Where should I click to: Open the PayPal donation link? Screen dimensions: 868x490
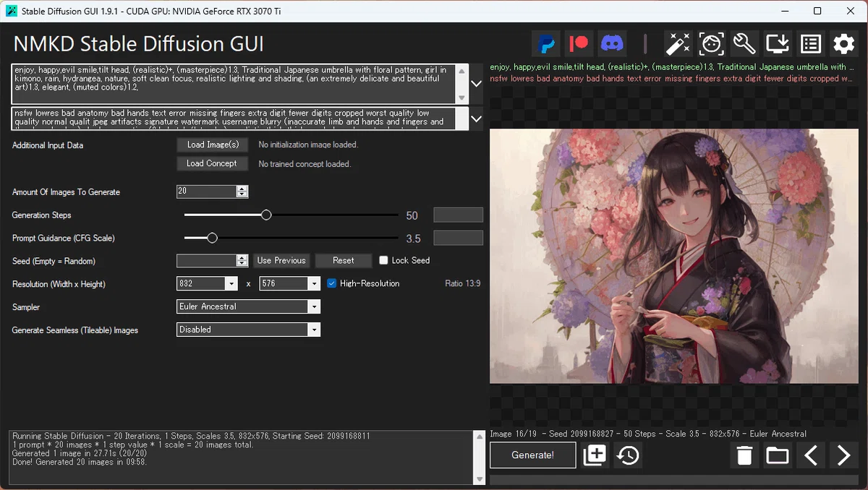[x=545, y=44]
